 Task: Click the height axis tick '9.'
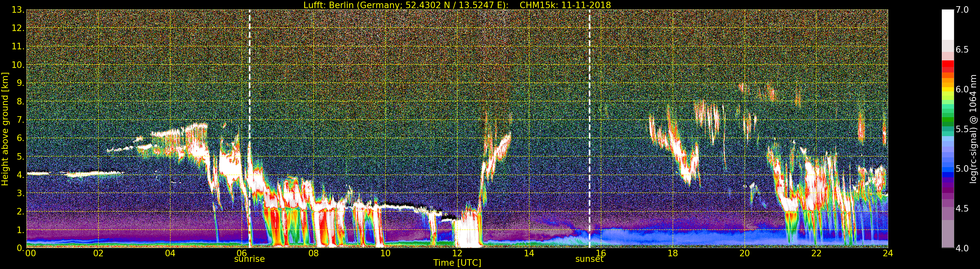click(21, 83)
